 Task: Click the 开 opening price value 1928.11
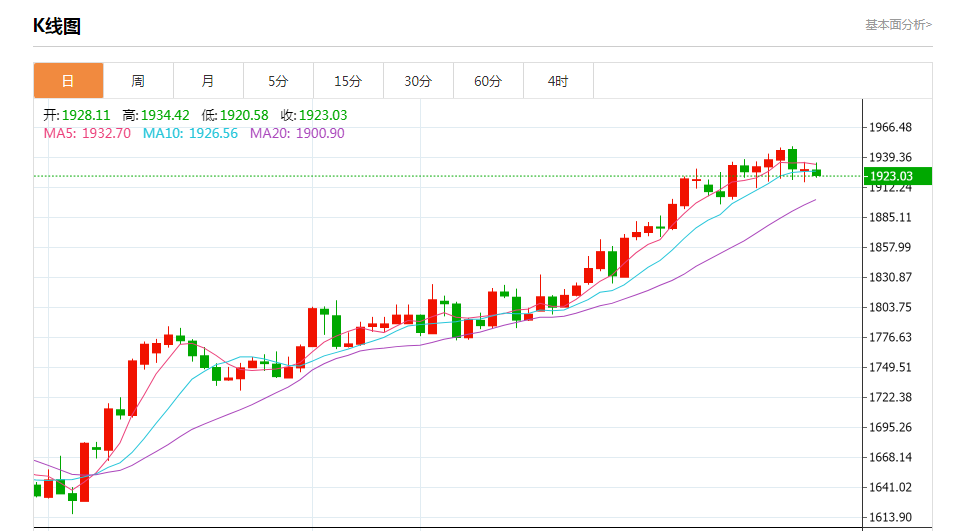coord(86,115)
